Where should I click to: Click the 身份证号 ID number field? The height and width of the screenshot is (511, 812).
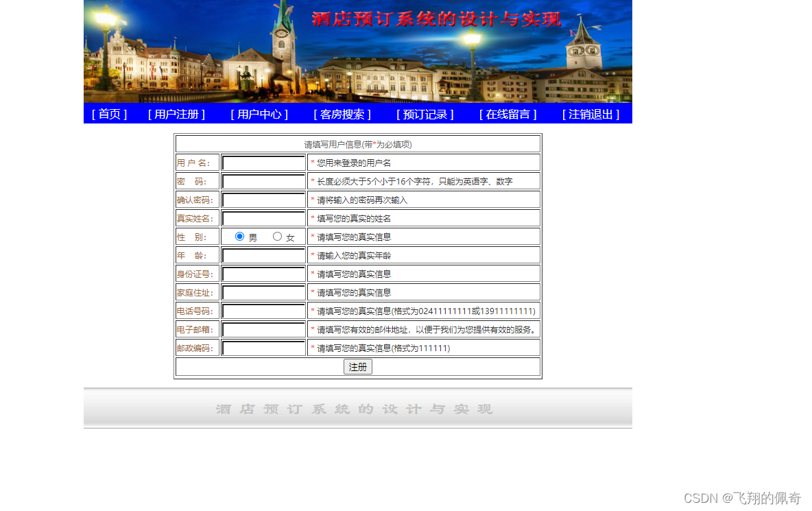(x=263, y=274)
